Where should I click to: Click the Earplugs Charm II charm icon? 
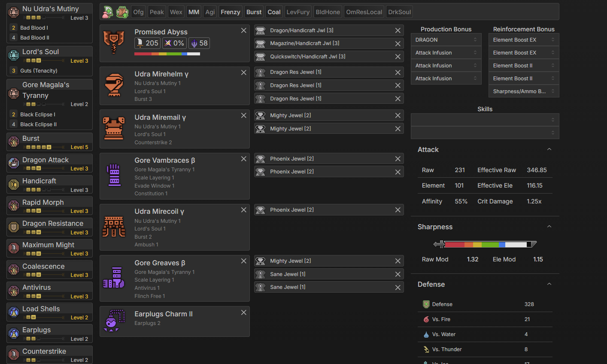pyautogui.click(x=114, y=321)
